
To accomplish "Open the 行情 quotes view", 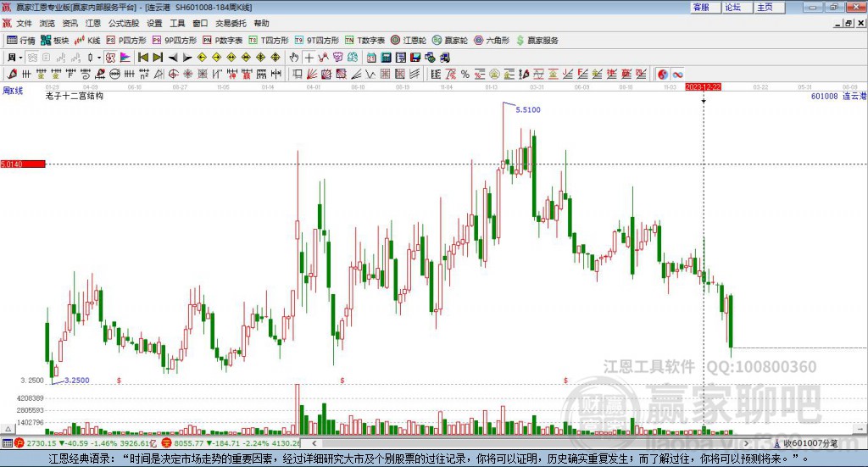I will point(20,41).
